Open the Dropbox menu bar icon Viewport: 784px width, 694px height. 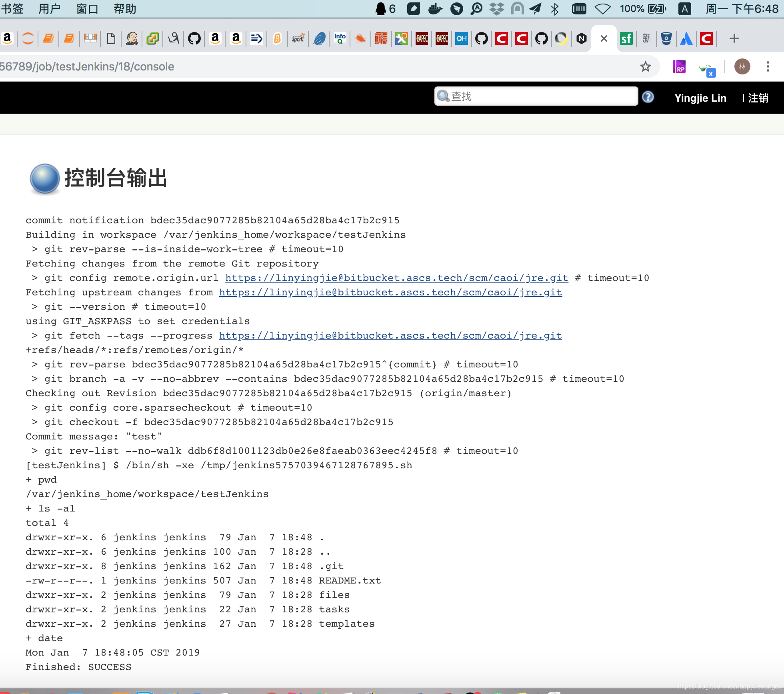pyautogui.click(x=497, y=9)
